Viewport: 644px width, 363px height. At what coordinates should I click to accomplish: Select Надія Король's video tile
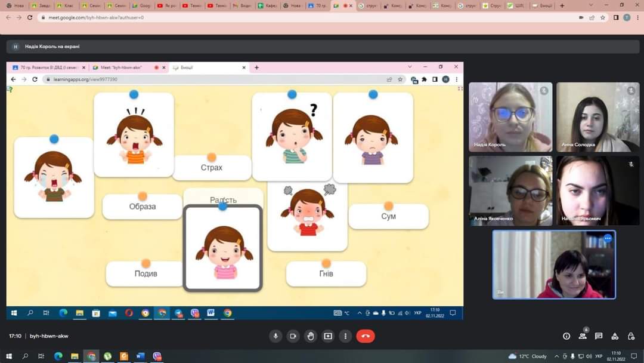point(510,117)
